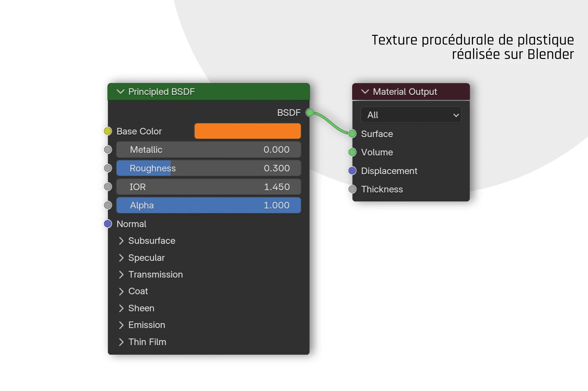Click the Volume label

pos(377,152)
